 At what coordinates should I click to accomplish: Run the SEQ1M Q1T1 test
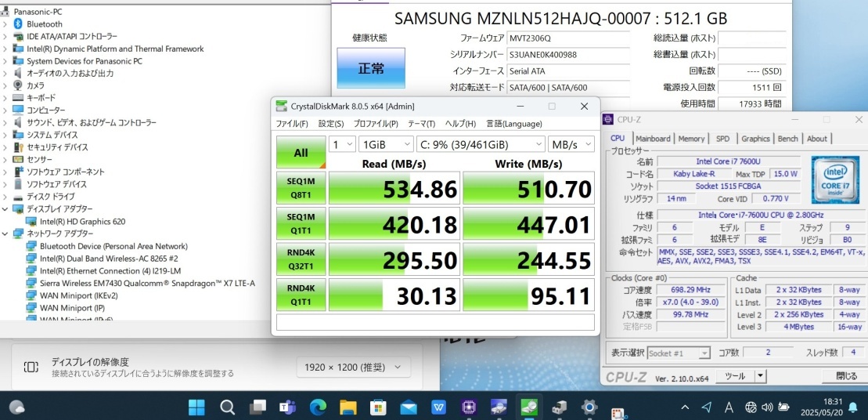click(x=301, y=223)
